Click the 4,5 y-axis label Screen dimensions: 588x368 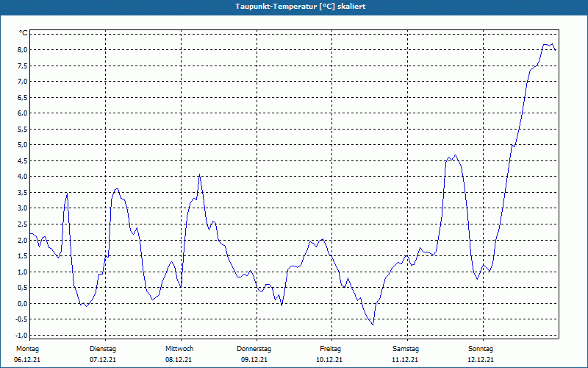(23, 160)
